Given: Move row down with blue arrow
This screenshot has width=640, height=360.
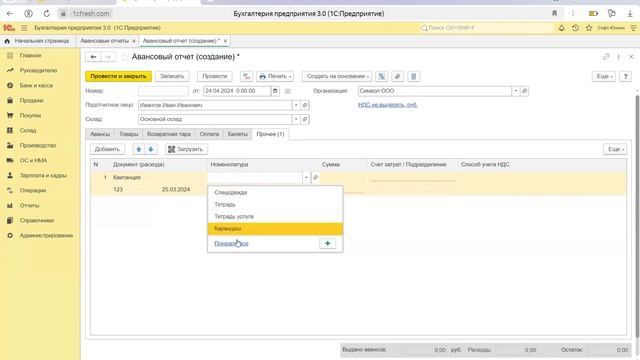Looking at the screenshot, I should click(x=151, y=149).
